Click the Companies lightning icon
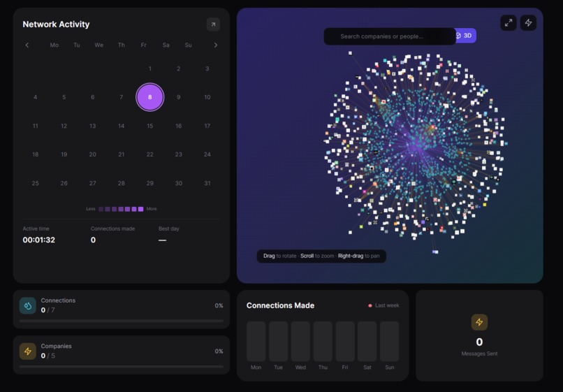The height and width of the screenshot is (392, 563). [28, 351]
